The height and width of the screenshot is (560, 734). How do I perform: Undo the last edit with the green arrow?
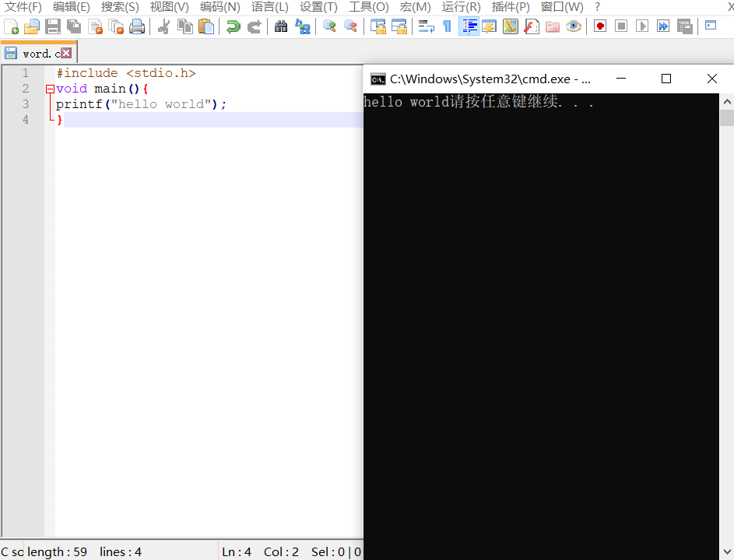click(x=233, y=26)
